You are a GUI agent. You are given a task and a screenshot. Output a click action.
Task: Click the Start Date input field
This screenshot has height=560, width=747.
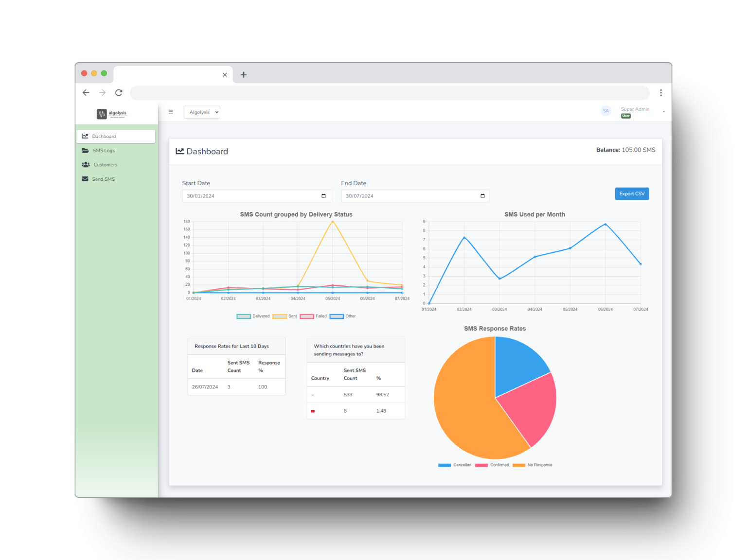click(x=256, y=196)
